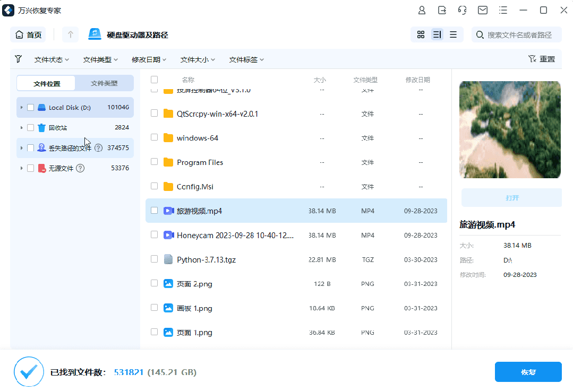Select the checkbox next to 旅游视频.mp4
This screenshot has height=392, width=573.
pyautogui.click(x=154, y=211)
